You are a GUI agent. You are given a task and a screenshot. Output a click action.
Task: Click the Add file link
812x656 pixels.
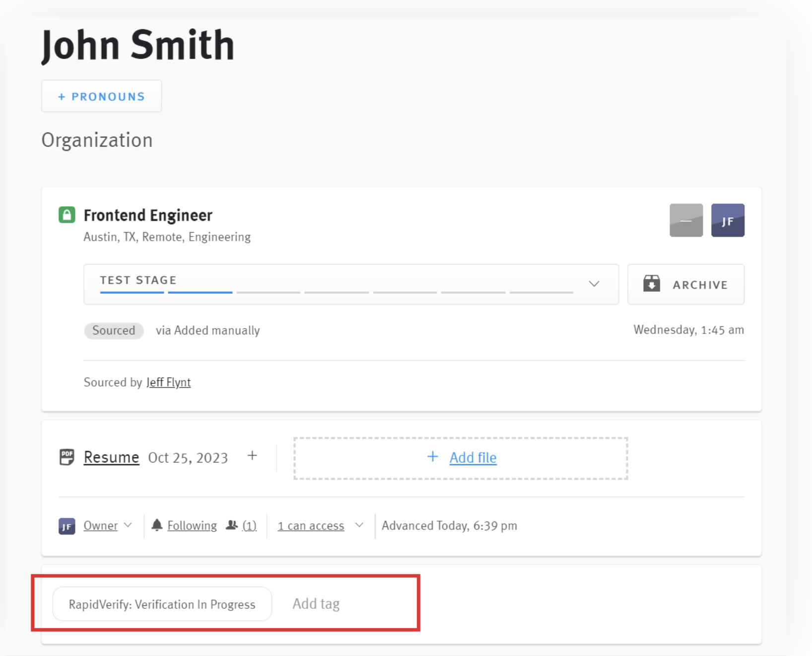tap(473, 458)
